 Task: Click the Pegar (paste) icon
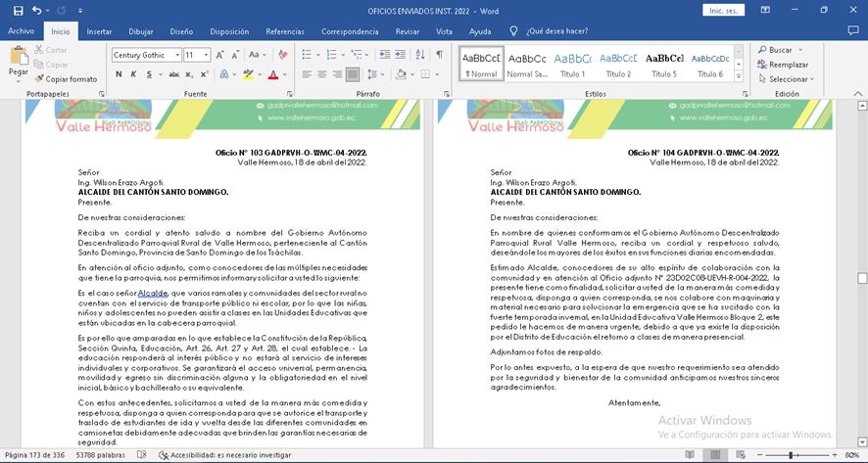18,57
